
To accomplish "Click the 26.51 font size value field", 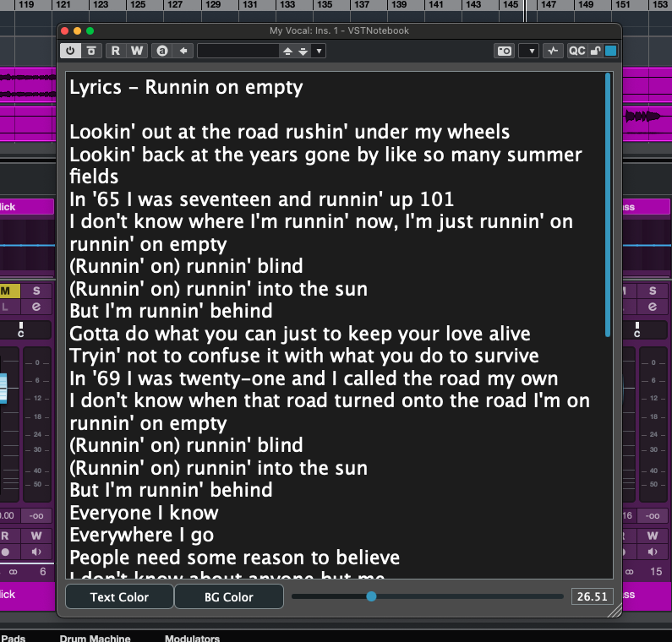I will click(x=592, y=596).
